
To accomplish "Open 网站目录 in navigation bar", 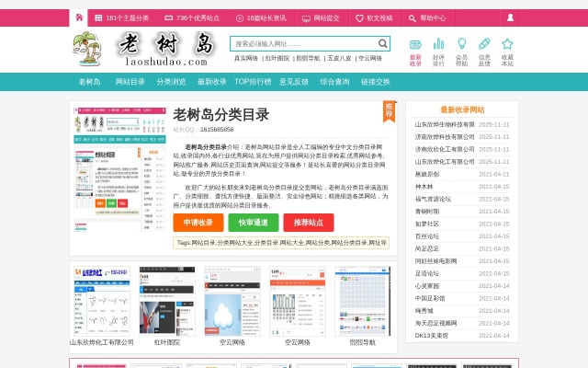I will [x=130, y=82].
